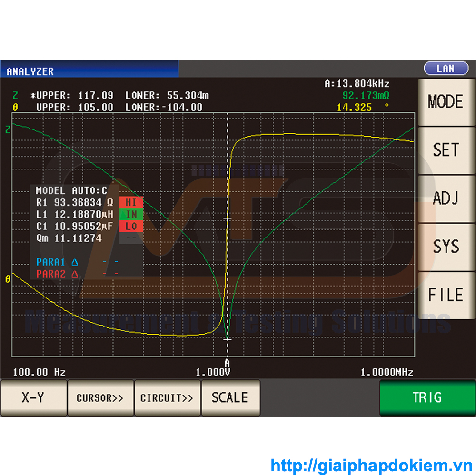Open the SET menu

click(x=446, y=150)
